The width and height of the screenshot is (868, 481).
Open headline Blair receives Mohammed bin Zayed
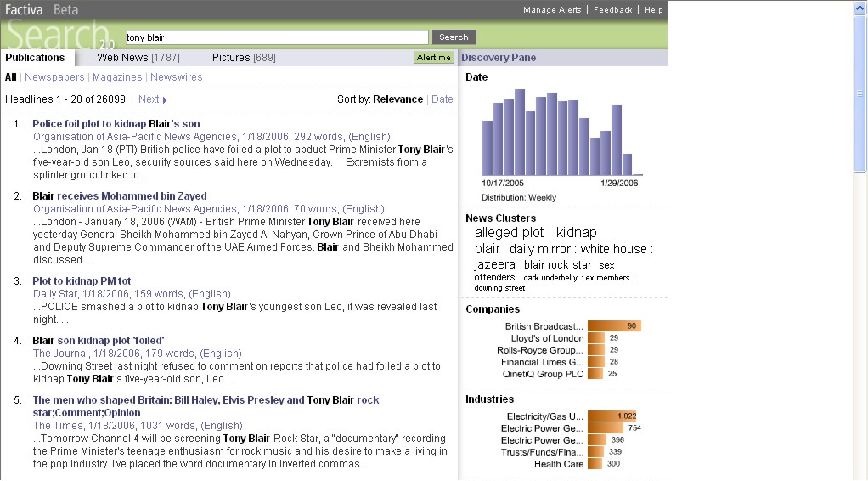[x=120, y=196]
